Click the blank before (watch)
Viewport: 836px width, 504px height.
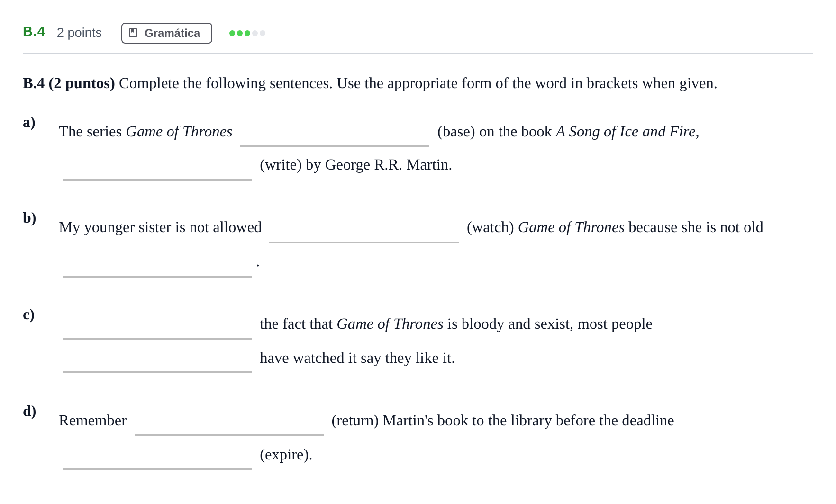(x=364, y=229)
